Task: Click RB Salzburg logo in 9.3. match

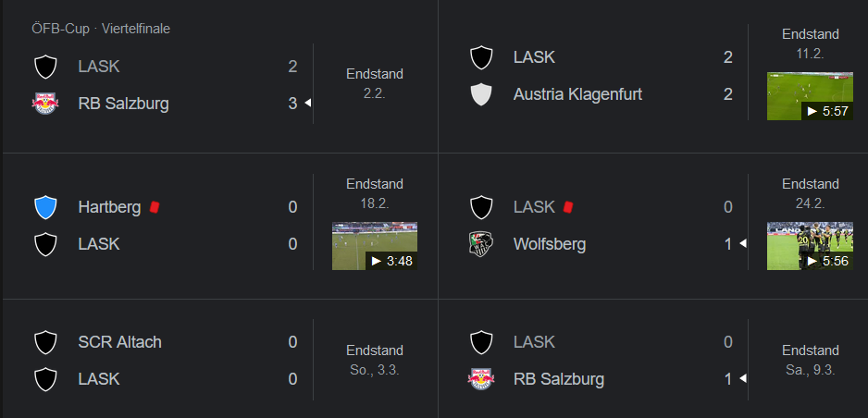Action: pyautogui.click(x=480, y=379)
